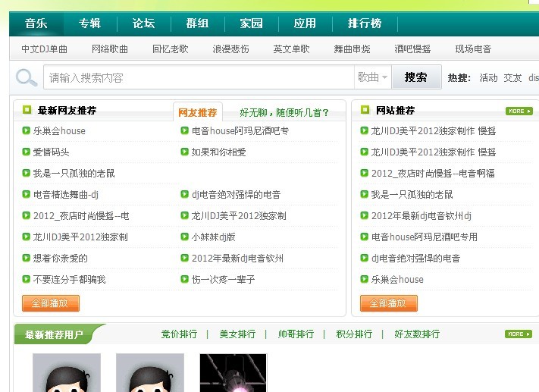
Task: Click play icon beside 2012年最新dj电音钦州dj in 网站推荐
Action: [364, 216]
